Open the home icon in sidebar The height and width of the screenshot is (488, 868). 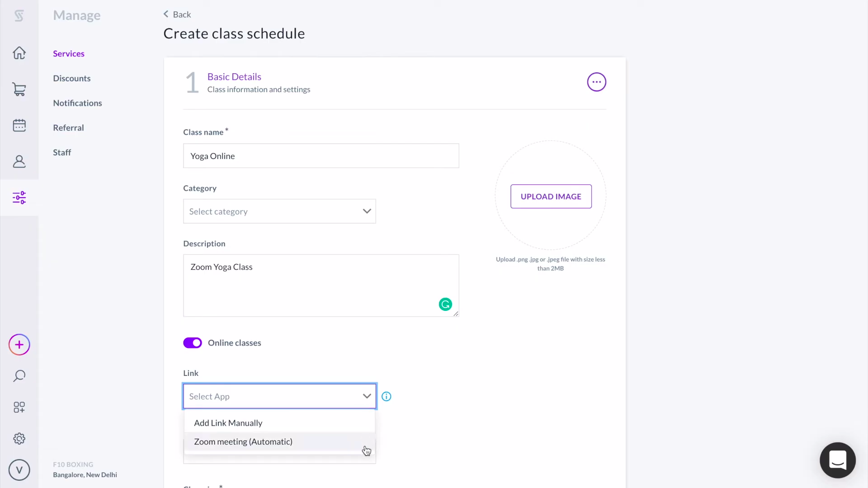pos(19,53)
